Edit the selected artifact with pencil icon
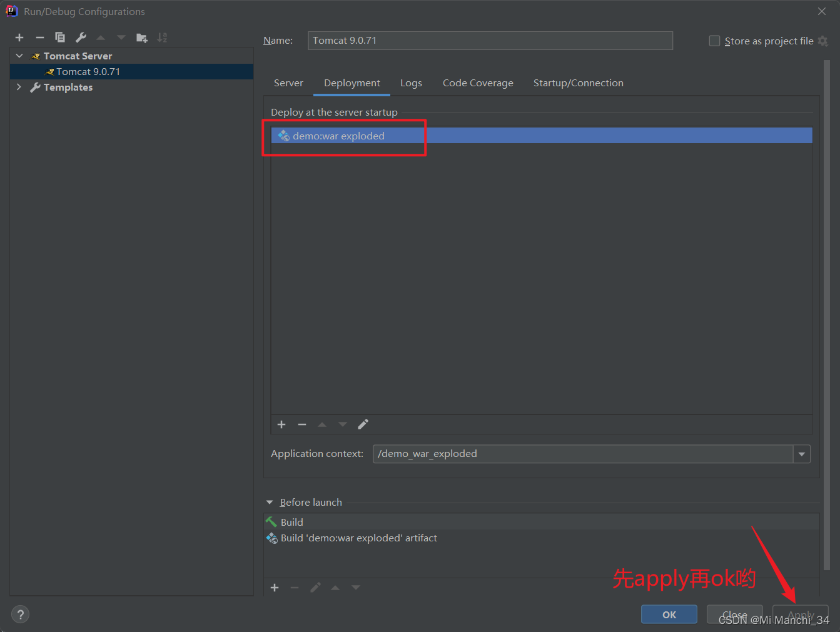840x632 pixels. coord(363,424)
